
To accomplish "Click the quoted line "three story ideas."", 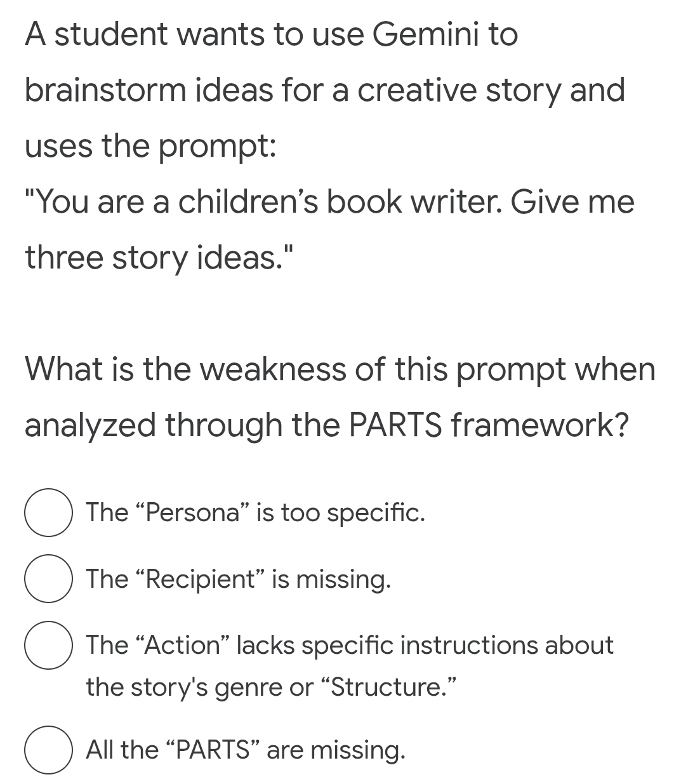I will 160,258.
